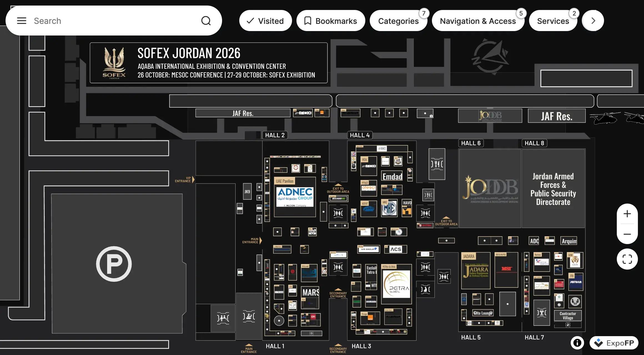The height and width of the screenshot is (355, 644).
Task: Select the Excalibur Tatra booth
Action: coord(371,270)
